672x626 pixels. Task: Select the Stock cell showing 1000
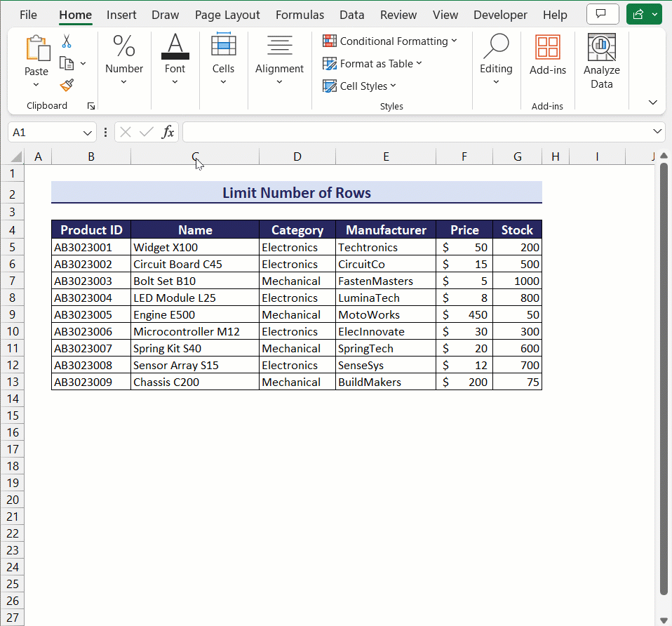[517, 281]
